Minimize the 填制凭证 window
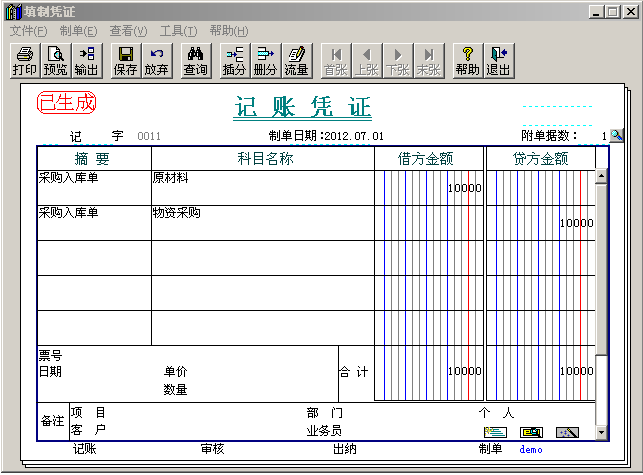643x475 pixels. (x=596, y=12)
